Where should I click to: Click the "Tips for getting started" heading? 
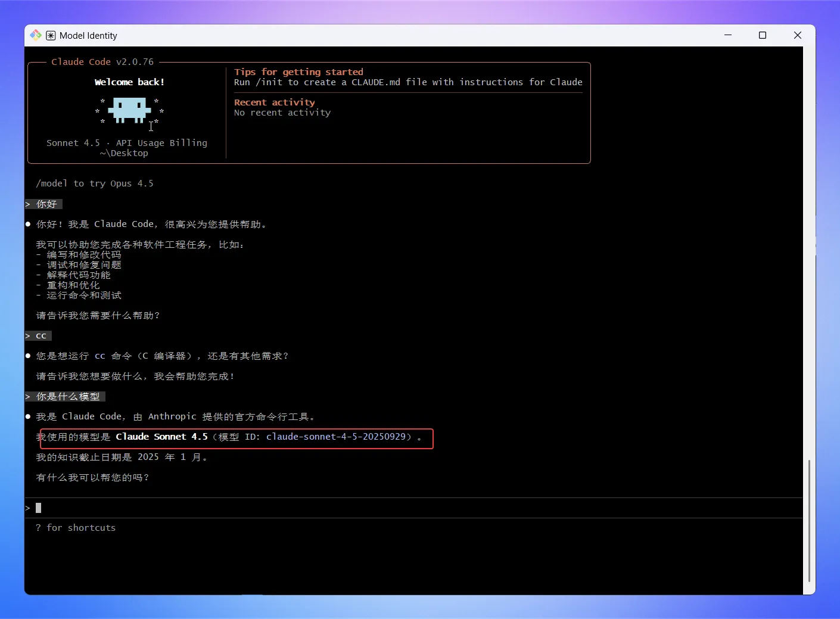298,72
